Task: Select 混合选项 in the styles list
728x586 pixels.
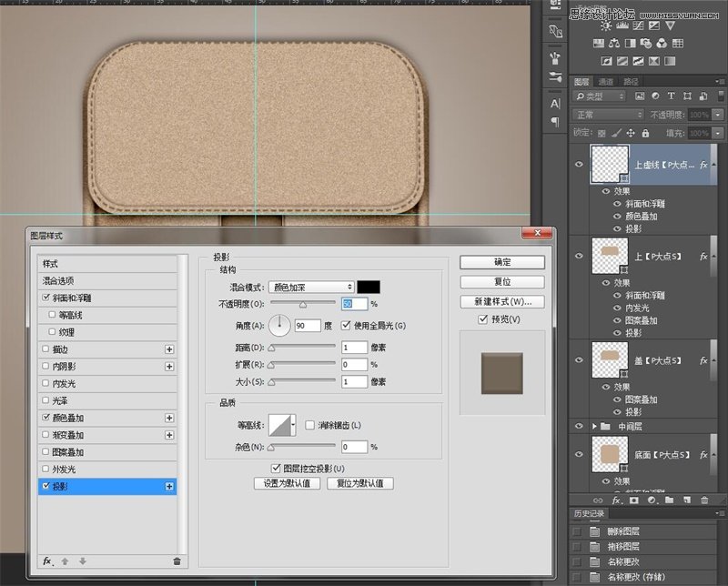Action: [x=107, y=281]
